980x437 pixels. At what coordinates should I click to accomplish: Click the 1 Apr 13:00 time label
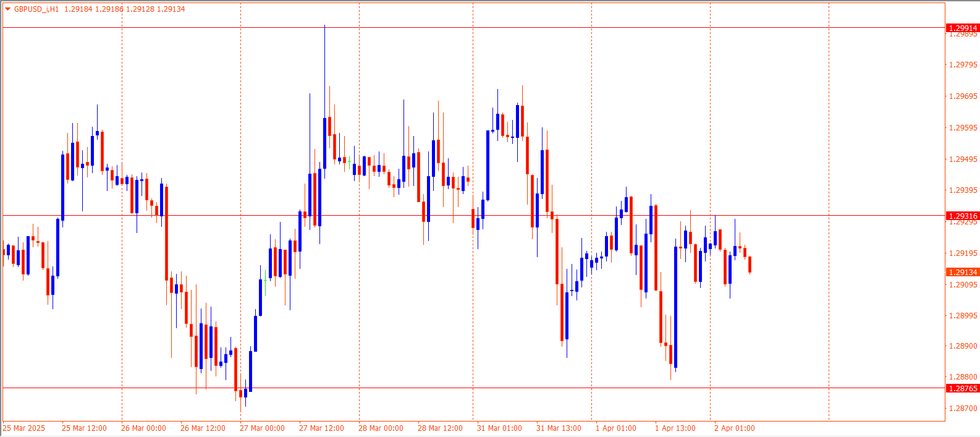[x=675, y=428]
